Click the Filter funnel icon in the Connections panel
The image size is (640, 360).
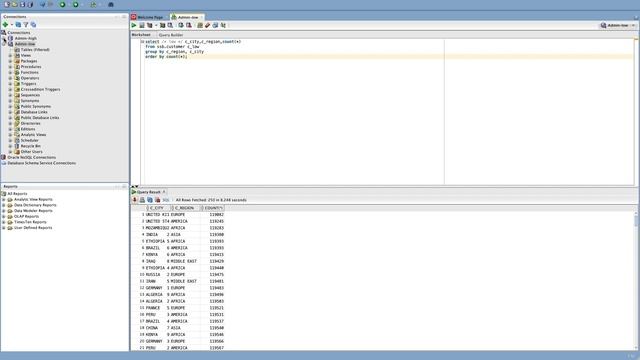pyautogui.click(x=26, y=25)
